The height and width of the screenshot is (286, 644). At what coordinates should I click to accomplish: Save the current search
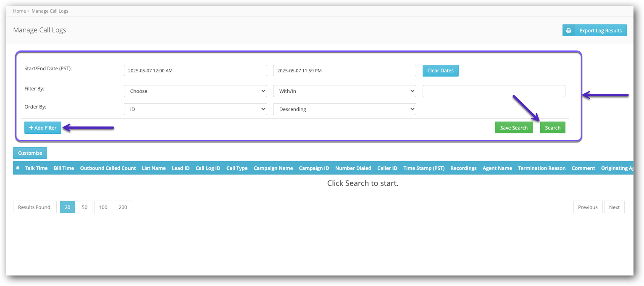[514, 127]
